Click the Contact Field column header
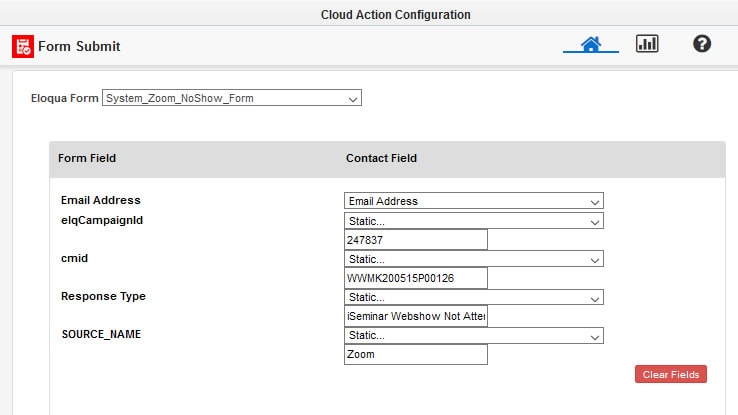This screenshot has height=415, width=738. 381,158
